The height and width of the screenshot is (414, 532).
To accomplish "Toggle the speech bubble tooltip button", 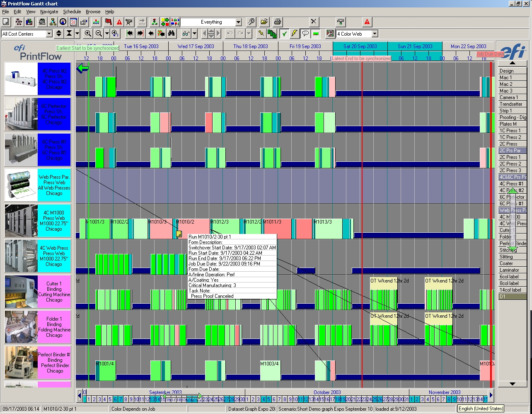I will click(x=305, y=34).
